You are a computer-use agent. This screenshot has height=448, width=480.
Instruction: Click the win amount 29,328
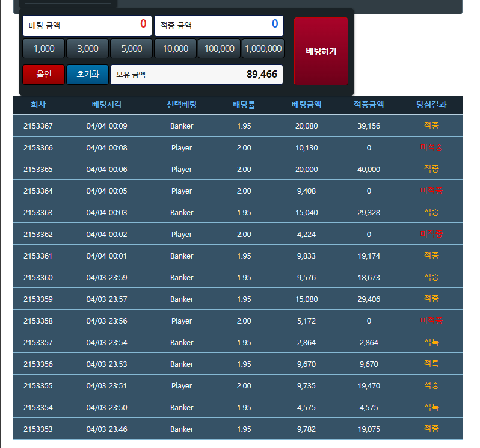pos(369,213)
